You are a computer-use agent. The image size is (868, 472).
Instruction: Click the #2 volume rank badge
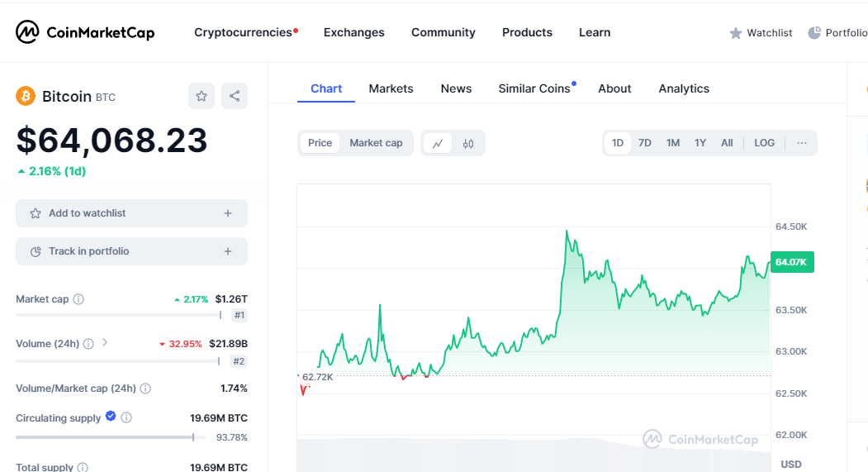click(x=240, y=361)
